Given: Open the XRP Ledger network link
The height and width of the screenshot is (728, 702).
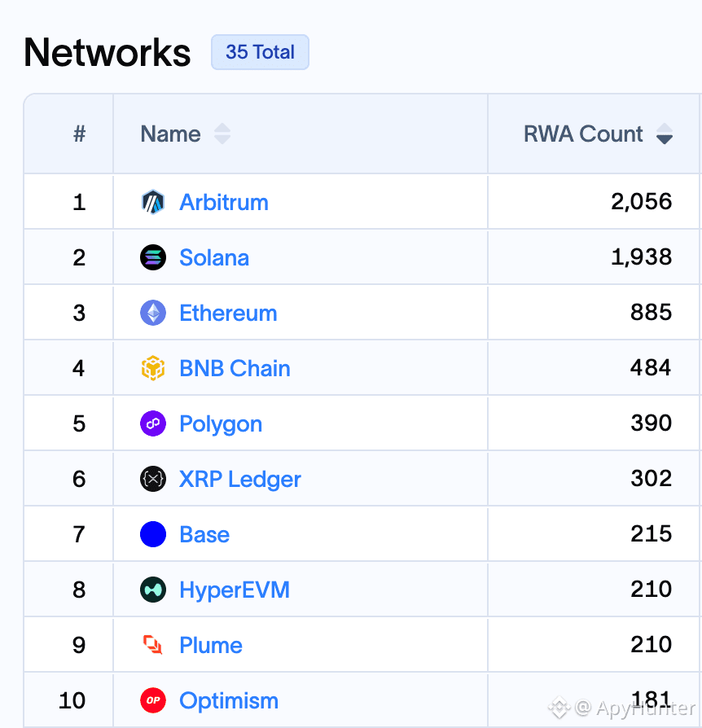Looking at the screenshot, I should 240,480.
